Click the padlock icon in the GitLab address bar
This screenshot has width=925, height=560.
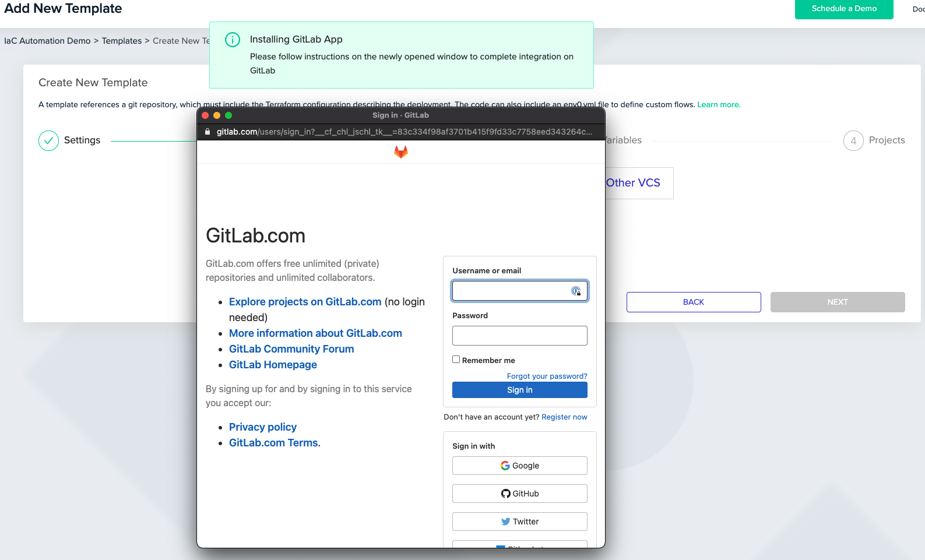[x=207, y=132]
